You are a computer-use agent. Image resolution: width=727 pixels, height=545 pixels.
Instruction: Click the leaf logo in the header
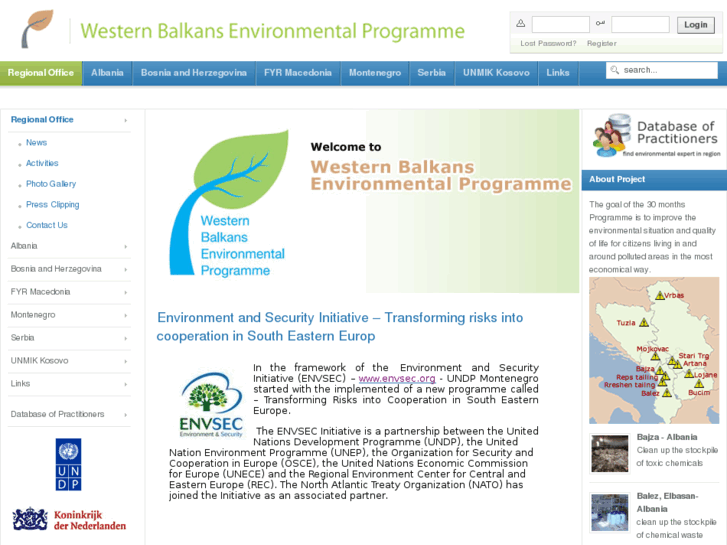point(37,29)
